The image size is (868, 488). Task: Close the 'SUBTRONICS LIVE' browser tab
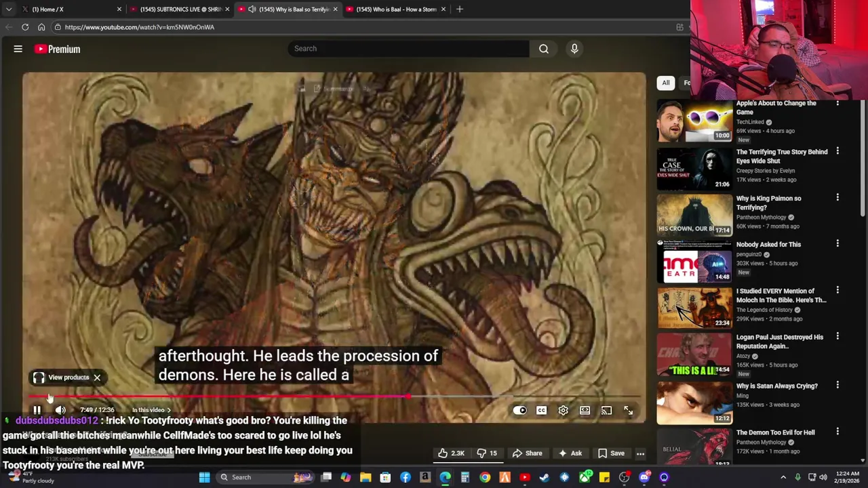click(226, 9)
